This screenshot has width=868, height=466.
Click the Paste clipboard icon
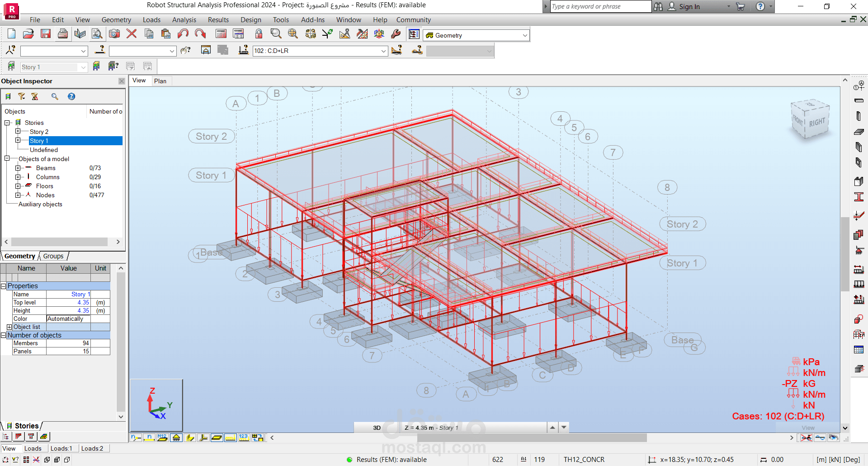coord(166,34)
